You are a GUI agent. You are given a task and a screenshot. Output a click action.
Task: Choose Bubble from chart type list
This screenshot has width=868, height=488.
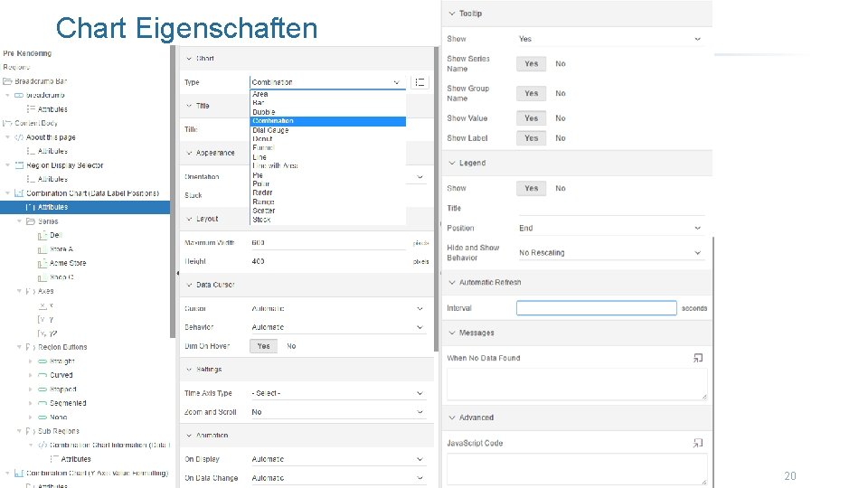328,112
